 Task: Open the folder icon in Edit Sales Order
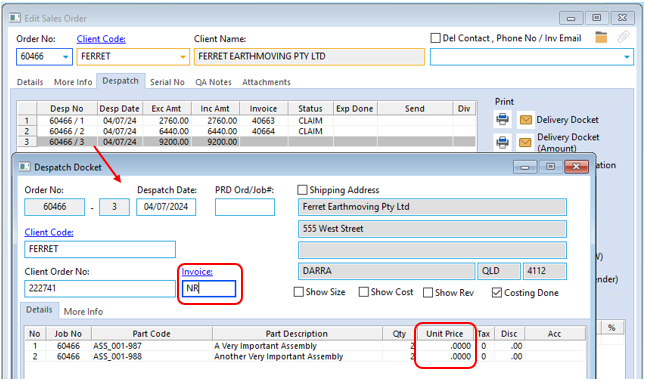601,37
